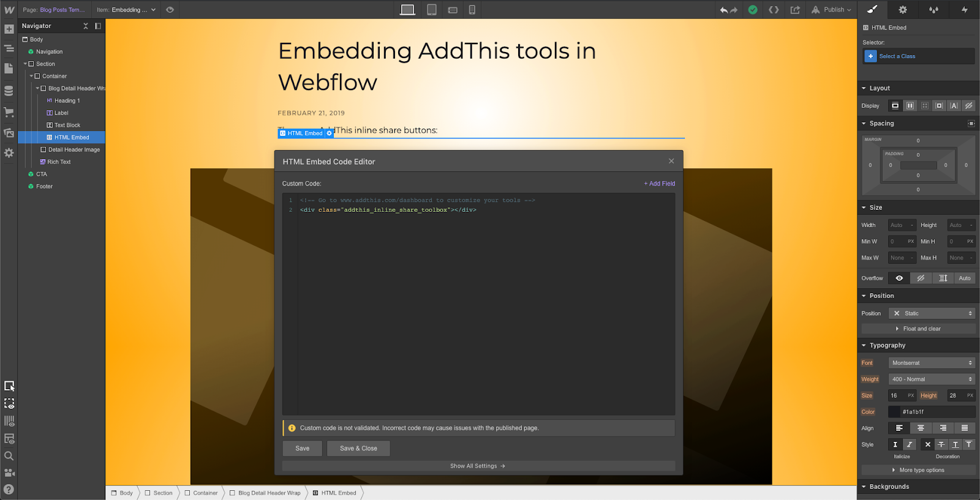This screenshot has width=980, height=500.
Task: Set display to Block
Action: click(895, 106)
